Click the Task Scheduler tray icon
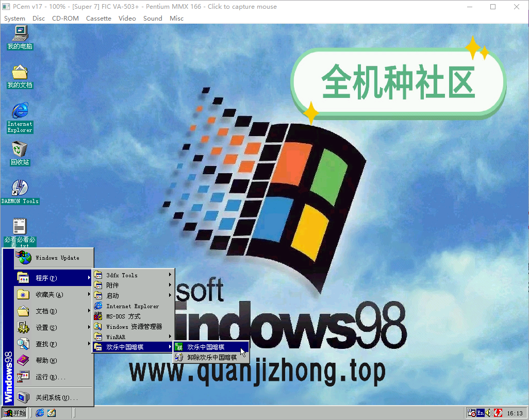 pos(471,413)
